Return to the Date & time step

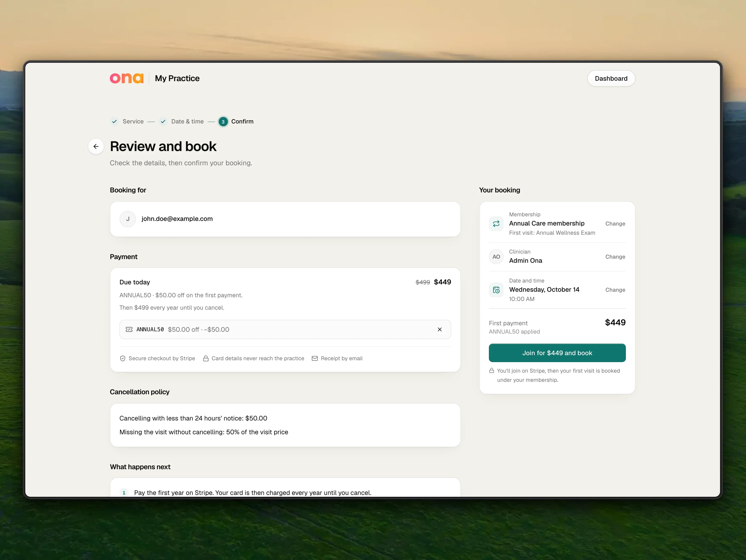pos(182,121)
